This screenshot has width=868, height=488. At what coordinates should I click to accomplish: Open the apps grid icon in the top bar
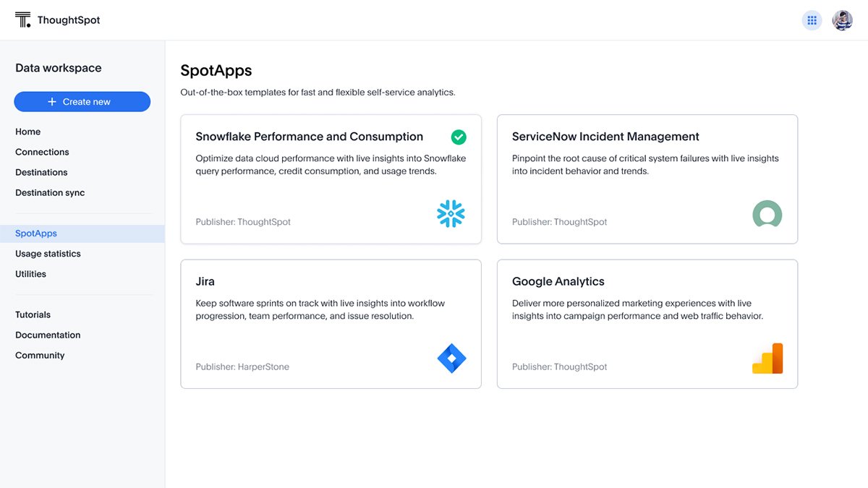point(812,20)
